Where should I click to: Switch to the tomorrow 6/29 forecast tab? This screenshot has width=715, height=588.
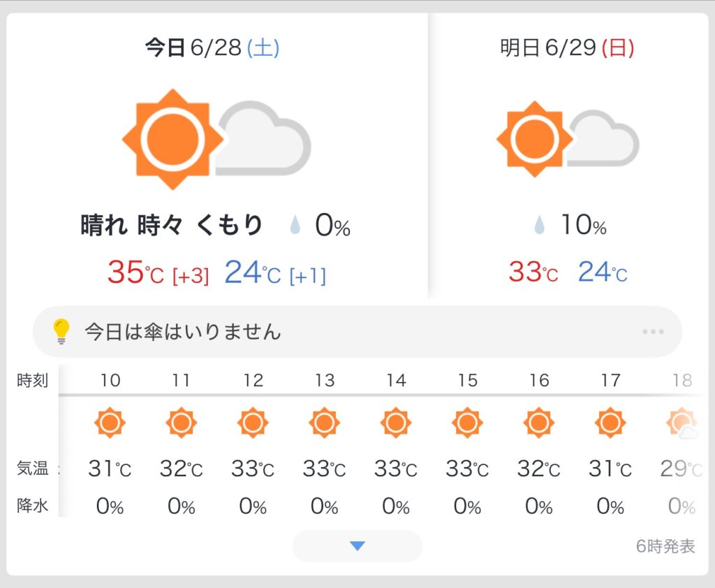coord(567,47)
